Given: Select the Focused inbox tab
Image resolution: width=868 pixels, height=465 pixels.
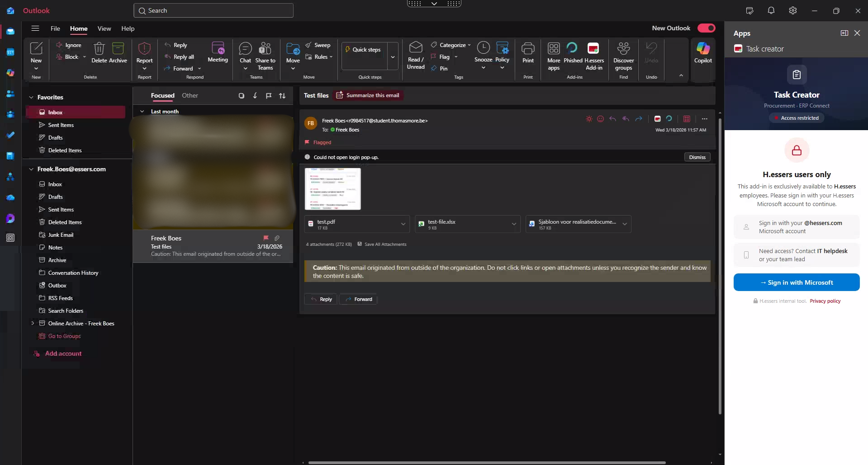Looking at the screenshot, I should click(163, 96).
